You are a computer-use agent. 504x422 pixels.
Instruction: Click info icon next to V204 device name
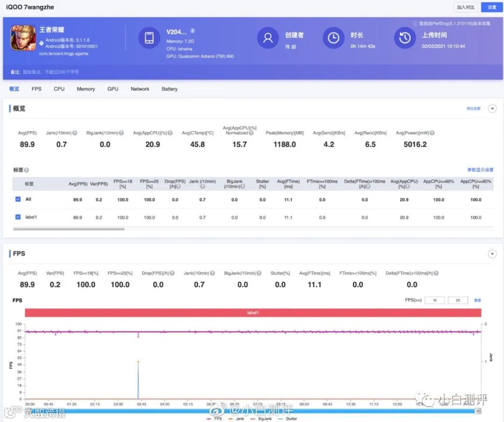(192, 31)
